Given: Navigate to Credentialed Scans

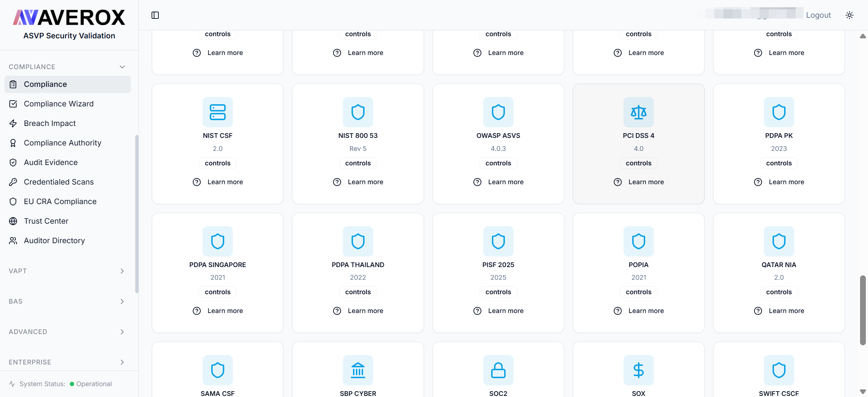Looking at the screenshot, I should (68, 182).
